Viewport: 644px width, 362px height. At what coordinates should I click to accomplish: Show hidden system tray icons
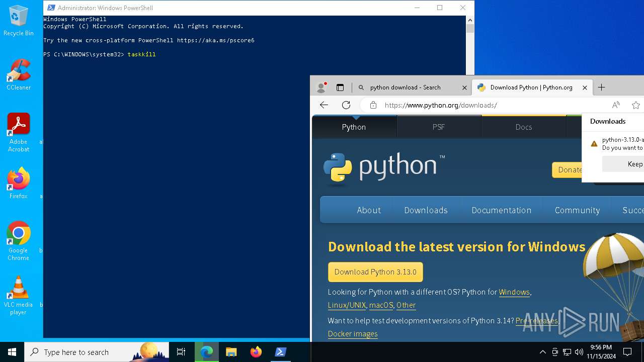[x=542, y=352]
